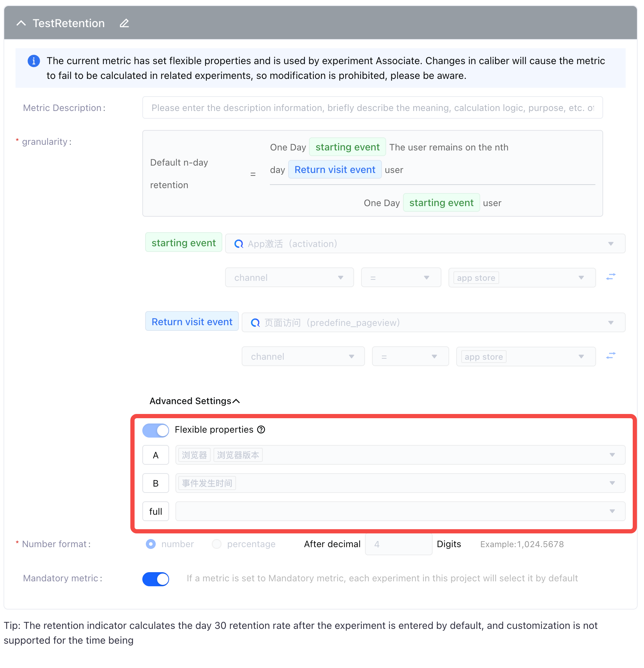Toggle the Mandatory metric switch
The image size is (644, 668).
click(156, 579)
